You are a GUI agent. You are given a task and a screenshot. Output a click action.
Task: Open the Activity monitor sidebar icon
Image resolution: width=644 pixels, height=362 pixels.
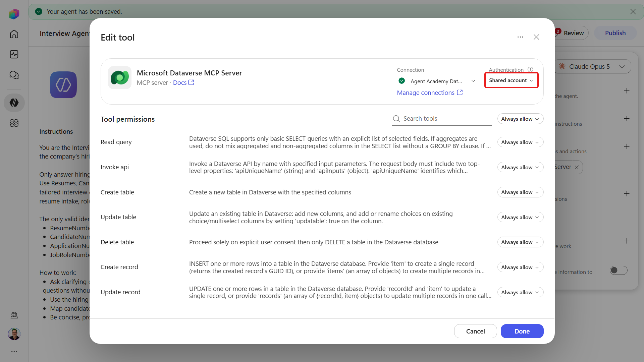pos(14,54)
